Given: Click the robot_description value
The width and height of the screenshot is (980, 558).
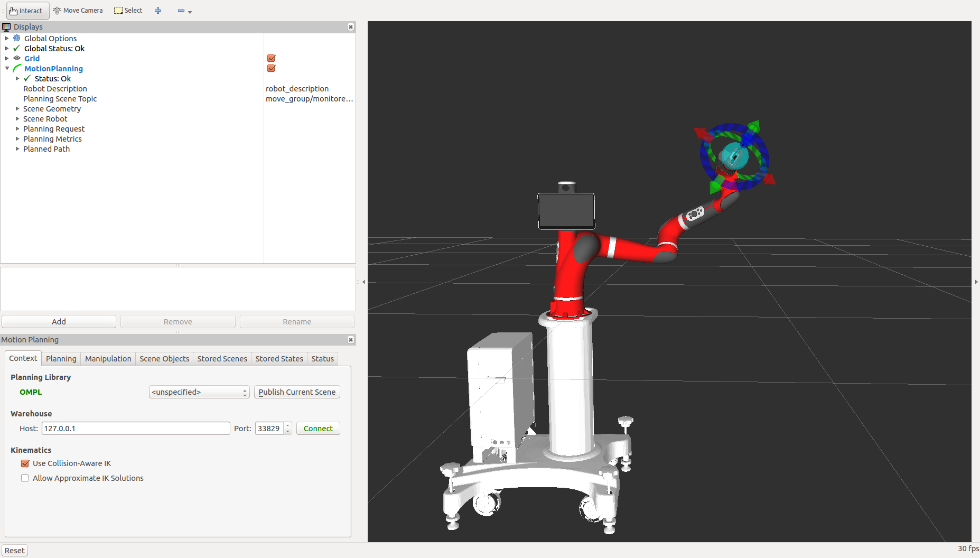Looking at the screenshot, I should coord(297,89).
